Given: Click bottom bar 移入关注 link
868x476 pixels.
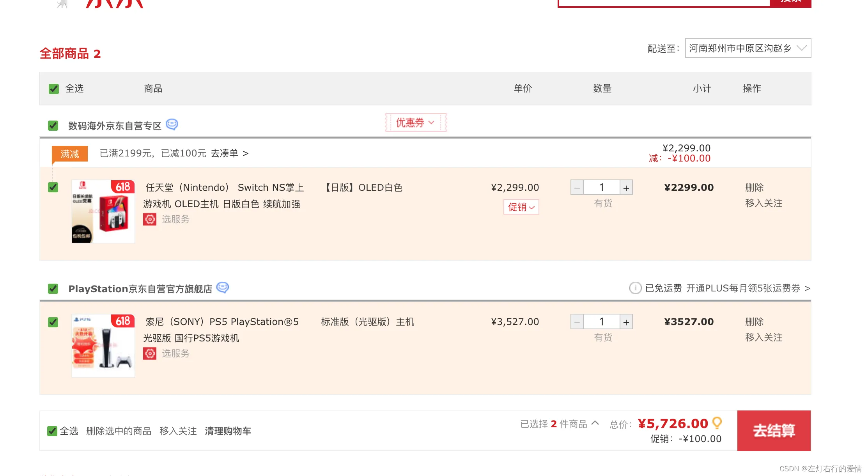Looking at the screenshot, I should coord(178,431).
